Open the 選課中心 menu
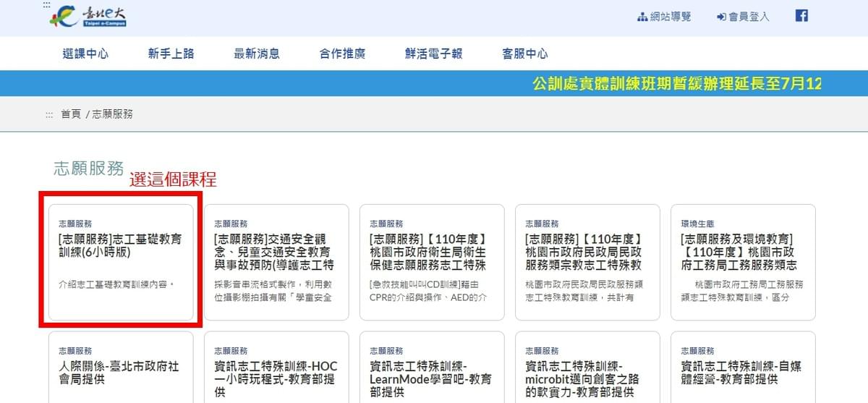 85,54
